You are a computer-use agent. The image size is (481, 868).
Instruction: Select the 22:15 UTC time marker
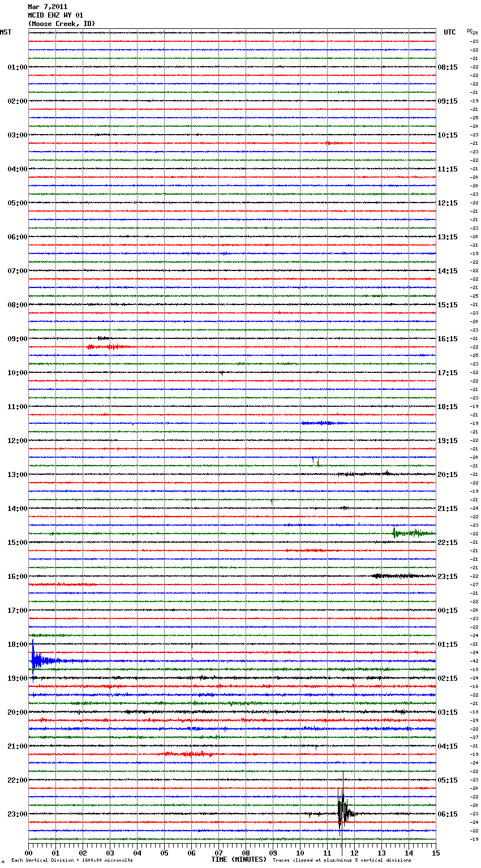point(447,543)
